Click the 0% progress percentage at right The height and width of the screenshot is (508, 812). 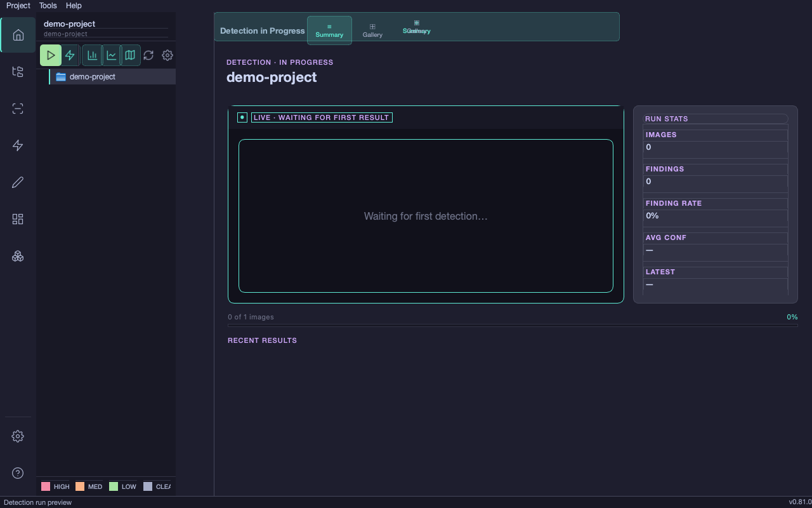coord(792,317)
